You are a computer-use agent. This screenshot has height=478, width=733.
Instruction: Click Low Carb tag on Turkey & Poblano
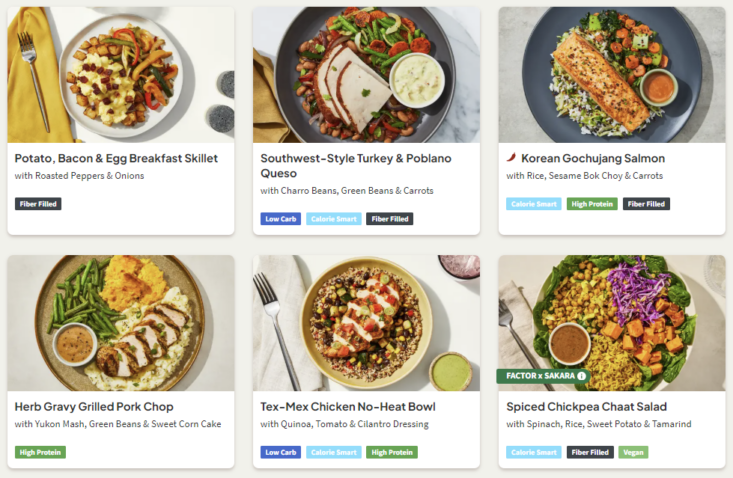click(280, 219)
